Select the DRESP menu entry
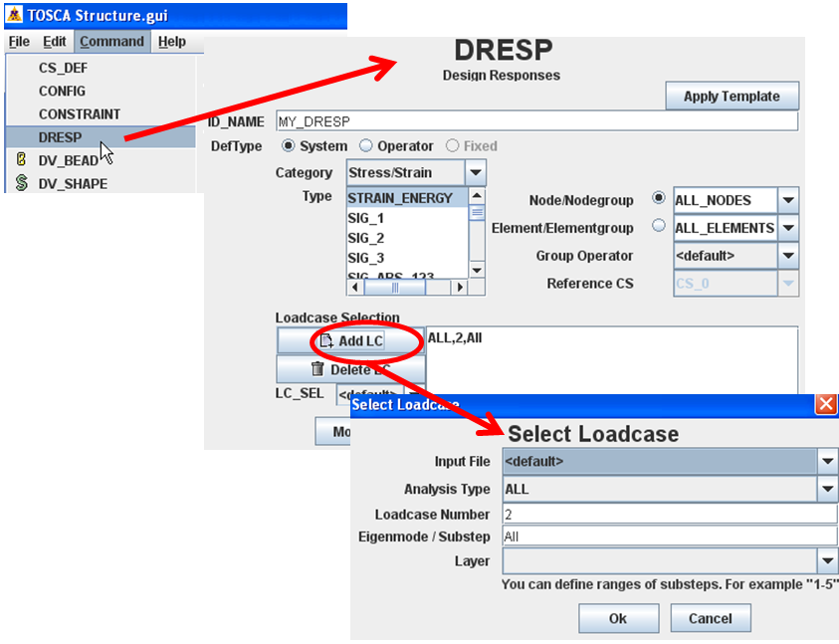This screenshot has height=644, width=839. (102, 137)
